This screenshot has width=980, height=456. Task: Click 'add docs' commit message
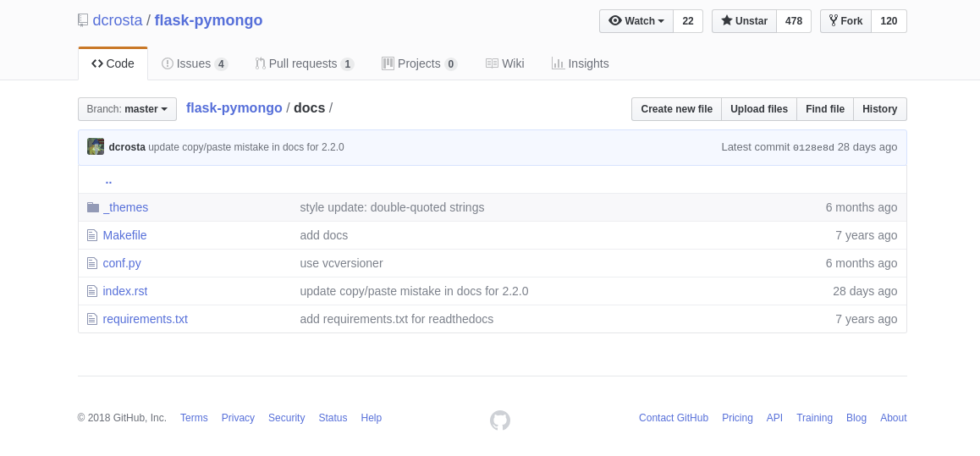(x=324, y=235)
